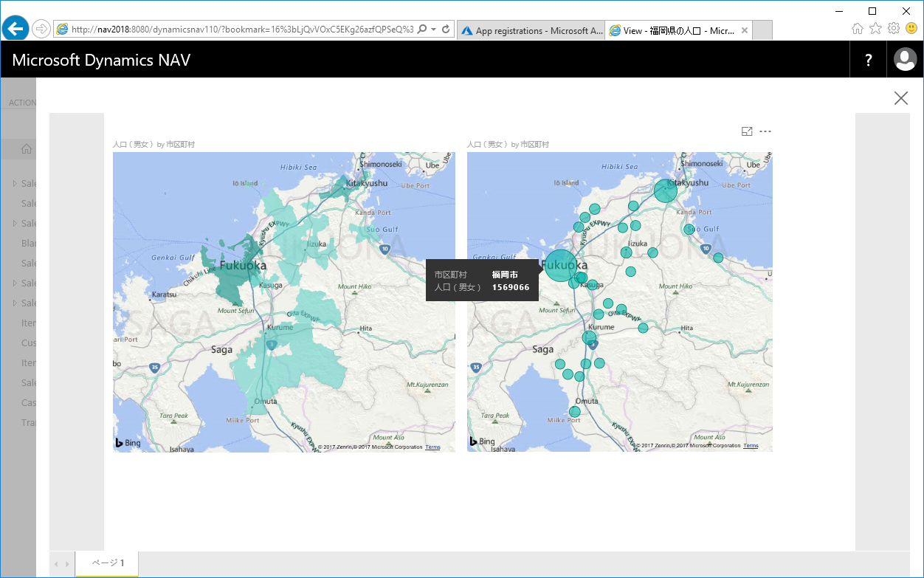Click the feedback smiley face icon

(911, 29)
